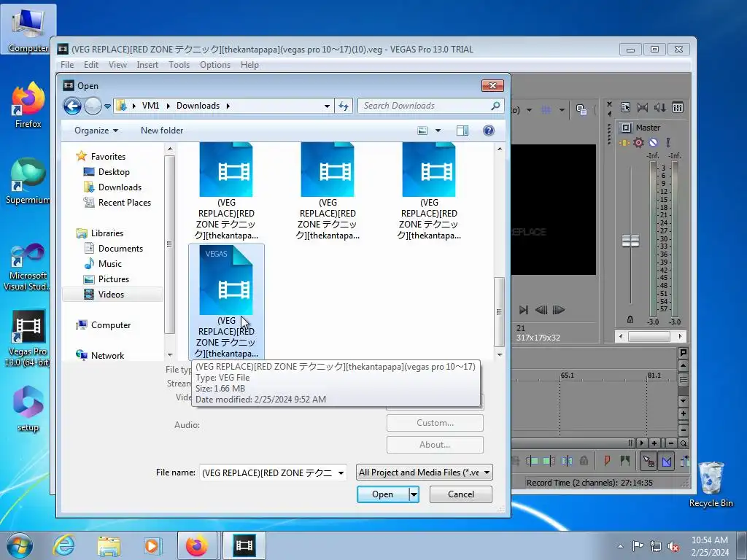The image size is (747, 560).
Task: Open Master bus mixing console icon
Action: (x=678, y=108)
